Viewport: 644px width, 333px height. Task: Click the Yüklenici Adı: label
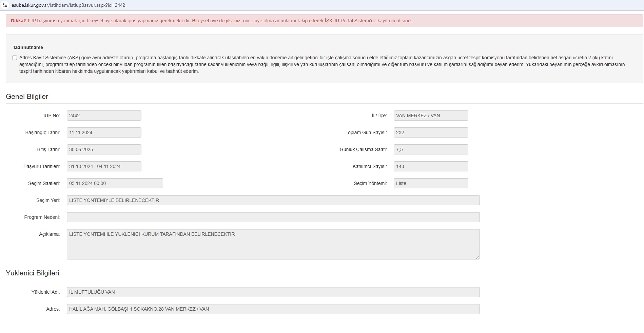(45, 292)
